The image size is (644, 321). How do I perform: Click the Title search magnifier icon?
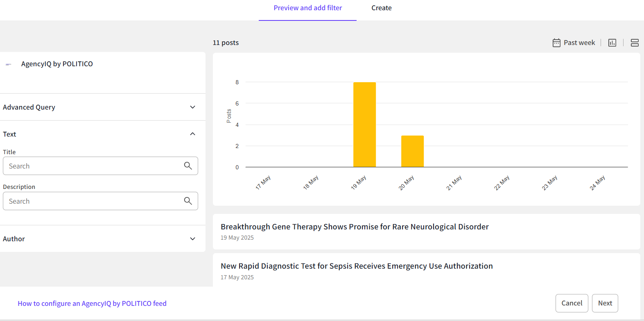click(x=188, y=166)
